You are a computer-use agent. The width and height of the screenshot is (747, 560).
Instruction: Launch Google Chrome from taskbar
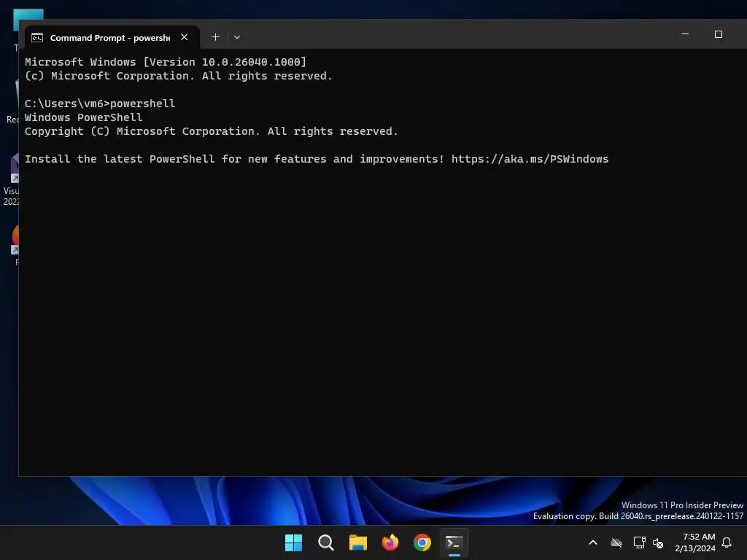(422, 542)
